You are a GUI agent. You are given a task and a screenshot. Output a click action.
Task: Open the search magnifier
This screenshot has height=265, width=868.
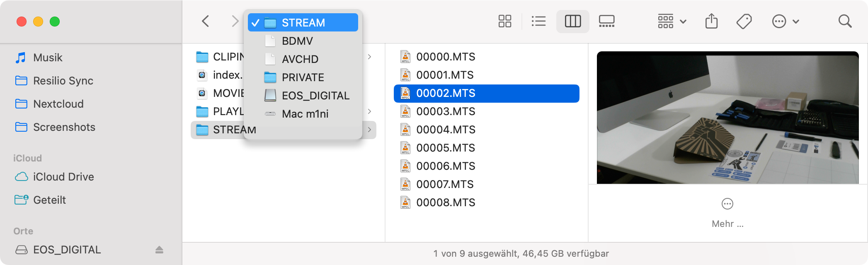(x=845, y=21)
